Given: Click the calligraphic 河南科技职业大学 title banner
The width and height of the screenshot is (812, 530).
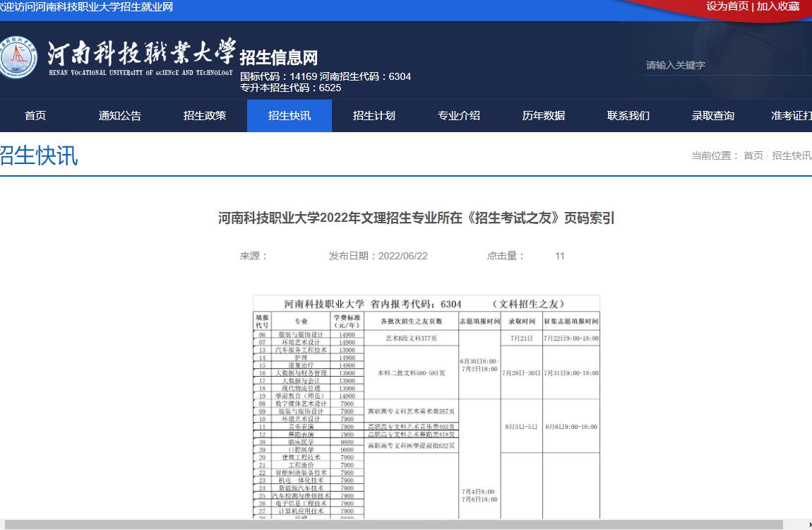Looking at the screenshot, I should click(x=141, y=57).
